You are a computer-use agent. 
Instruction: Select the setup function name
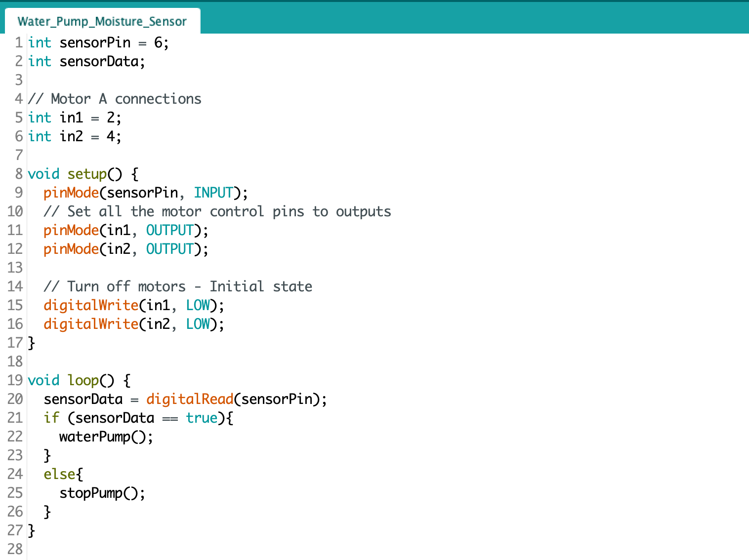coord(87,174)
